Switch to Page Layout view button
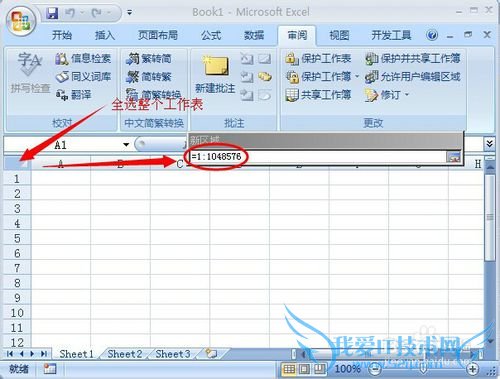This screenshot has height=379, width=500. point(304,369)
